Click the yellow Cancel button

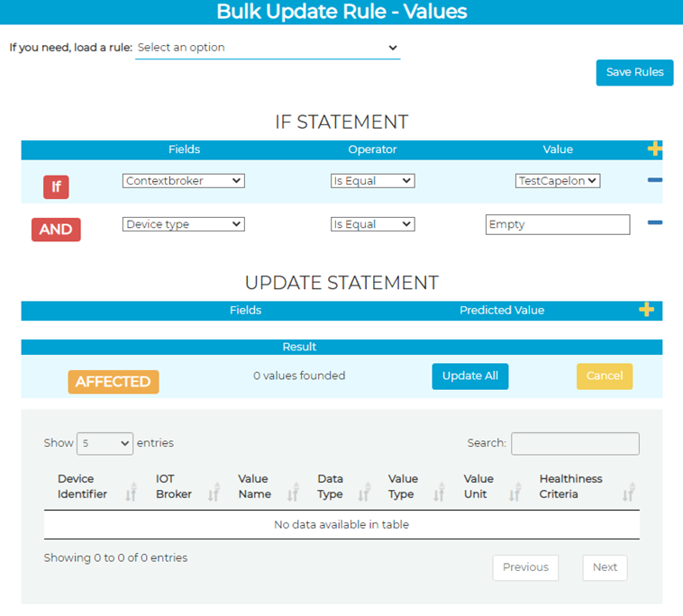pyautogui.click(x=604, y=376)
